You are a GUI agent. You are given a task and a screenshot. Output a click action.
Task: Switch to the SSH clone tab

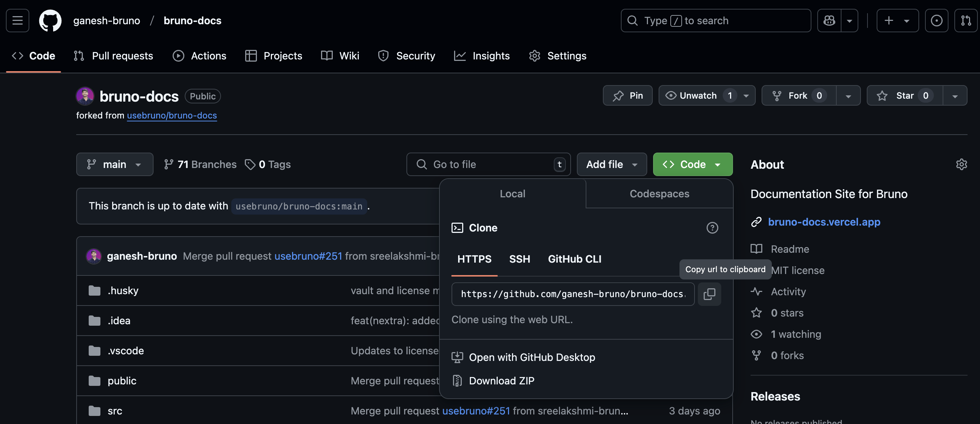[x=520, y=259]
